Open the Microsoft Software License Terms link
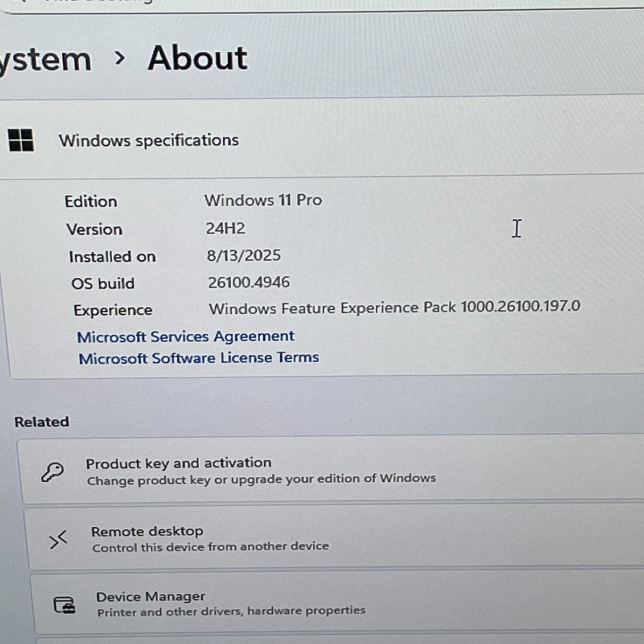Screen dimensions: 644x644 [x=199, y=358]
